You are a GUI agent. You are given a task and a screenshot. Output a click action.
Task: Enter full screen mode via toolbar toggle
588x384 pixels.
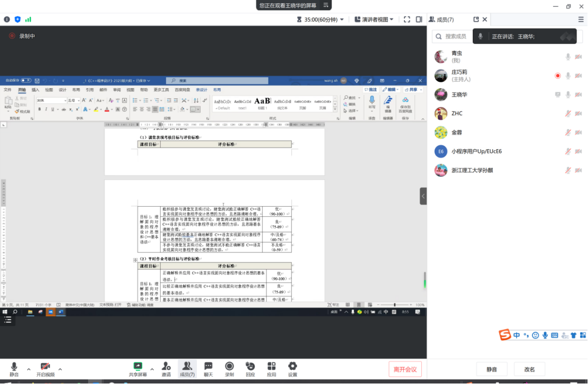407,20
